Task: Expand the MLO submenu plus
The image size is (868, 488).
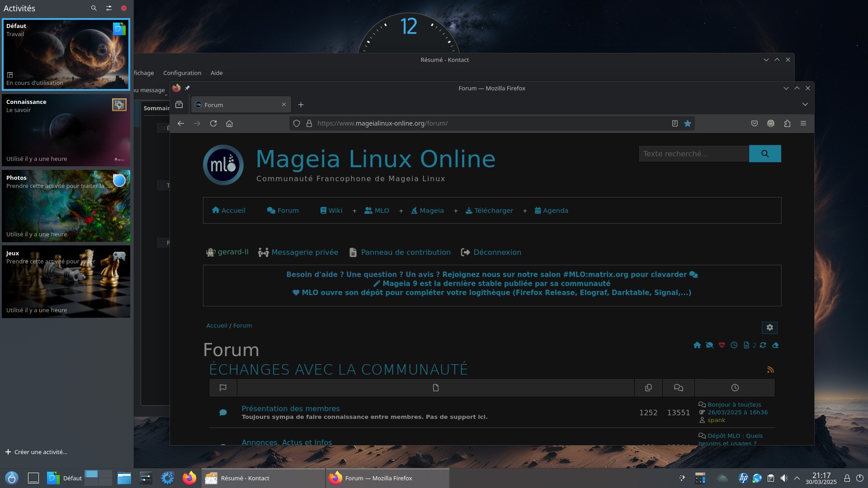Action: point(401,211)
